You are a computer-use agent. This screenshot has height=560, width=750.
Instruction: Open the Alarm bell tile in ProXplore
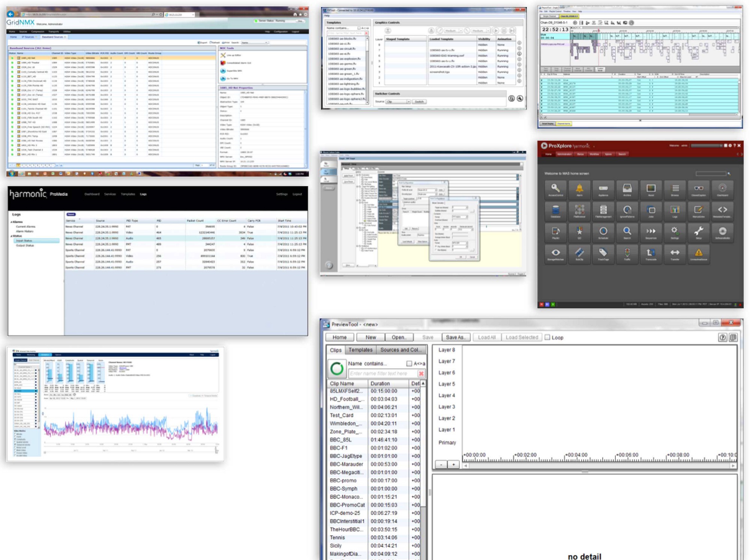click(579, 190)
